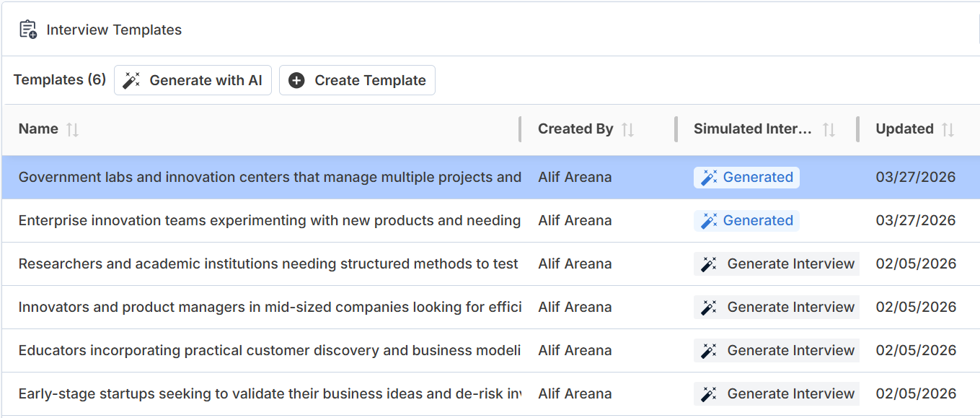Open the Researchers and academic institutions template

pos(268,264)
